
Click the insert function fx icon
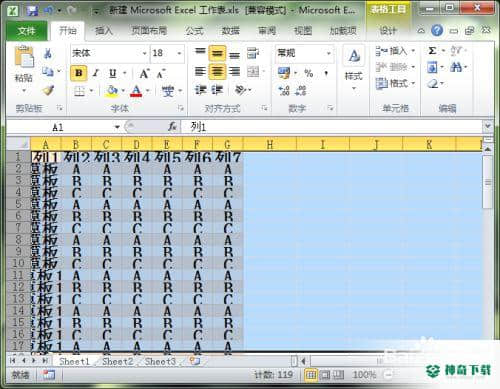(x=172, y=127)
